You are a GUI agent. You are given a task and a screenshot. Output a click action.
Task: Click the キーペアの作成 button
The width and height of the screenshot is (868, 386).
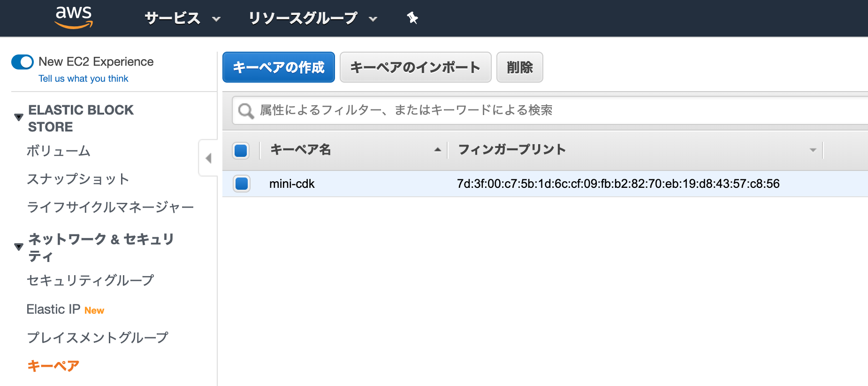(279, 67)
